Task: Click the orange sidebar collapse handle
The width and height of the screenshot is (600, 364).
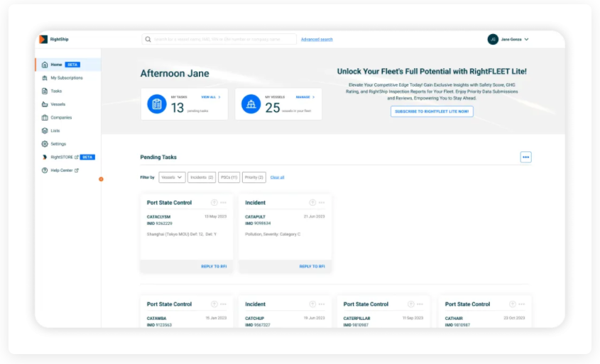Action: coord(101,179)
